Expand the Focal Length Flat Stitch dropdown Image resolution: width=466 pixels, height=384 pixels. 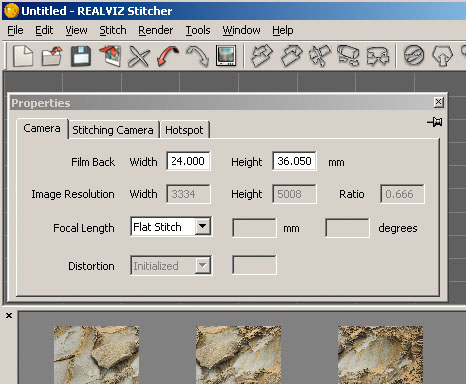tap(202, 227)
